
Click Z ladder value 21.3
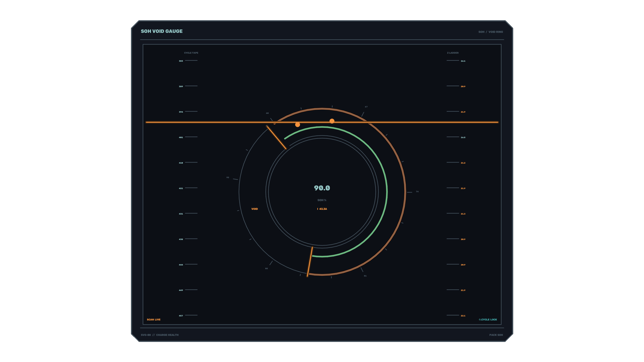pyautogui.click(x=463, y=214)
